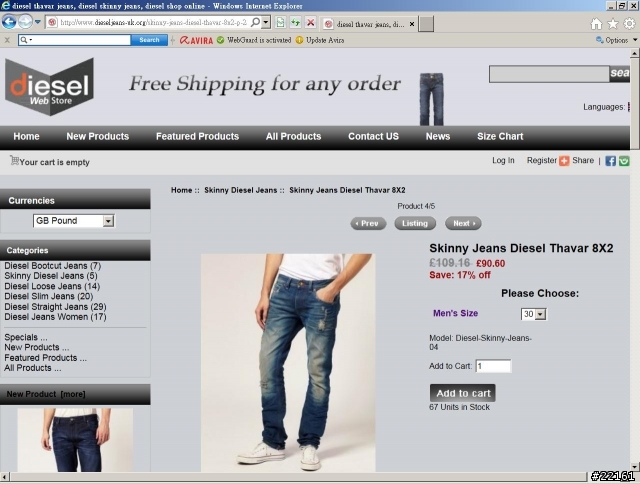This screenshot has width=640, height=484.
Task: Click the browser Back arrow button
Action: 9,22
